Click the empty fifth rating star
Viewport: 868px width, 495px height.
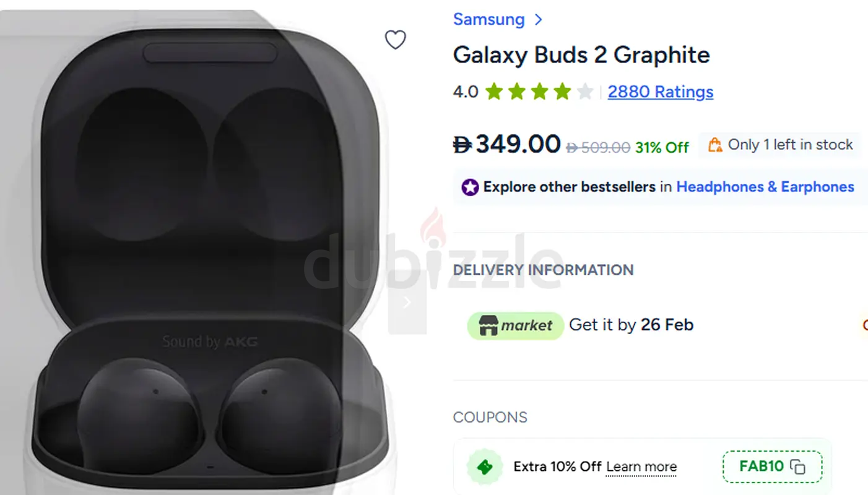click(x=585, y=92)
